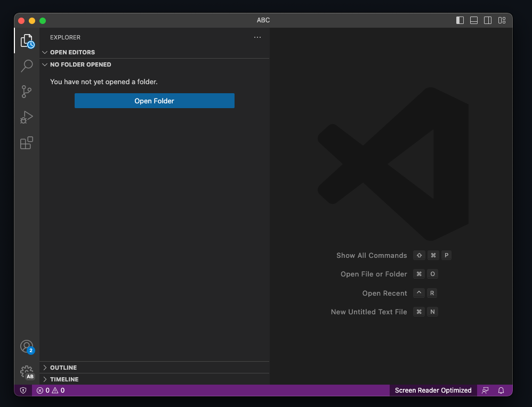Image resolution: width=532 pixels, height=407 pixels.
Task: Open the Manage gear icon
Action: click(27, 372)
